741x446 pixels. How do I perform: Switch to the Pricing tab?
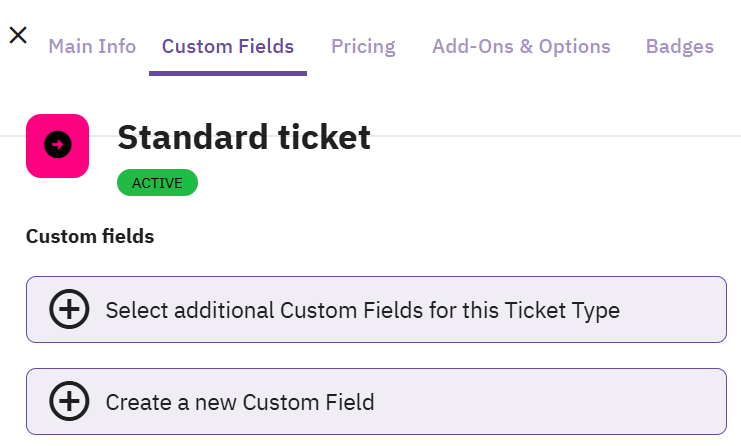point(363,46)
